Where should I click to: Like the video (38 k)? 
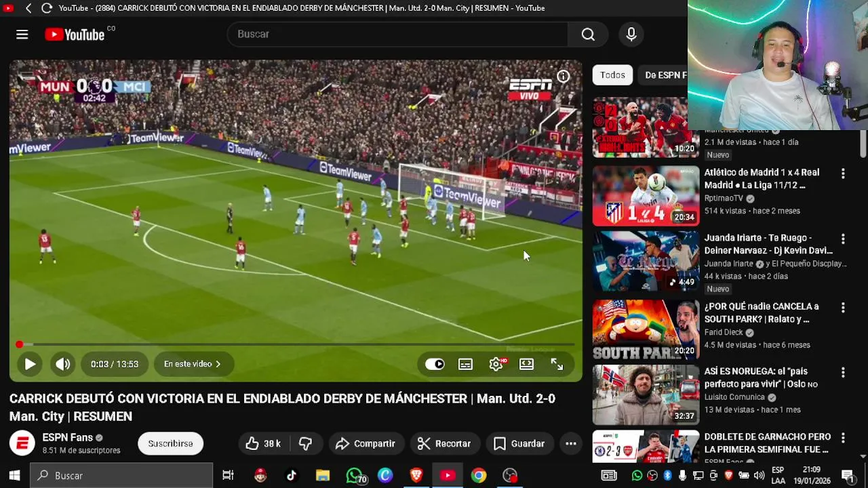(x=264, y=443)
